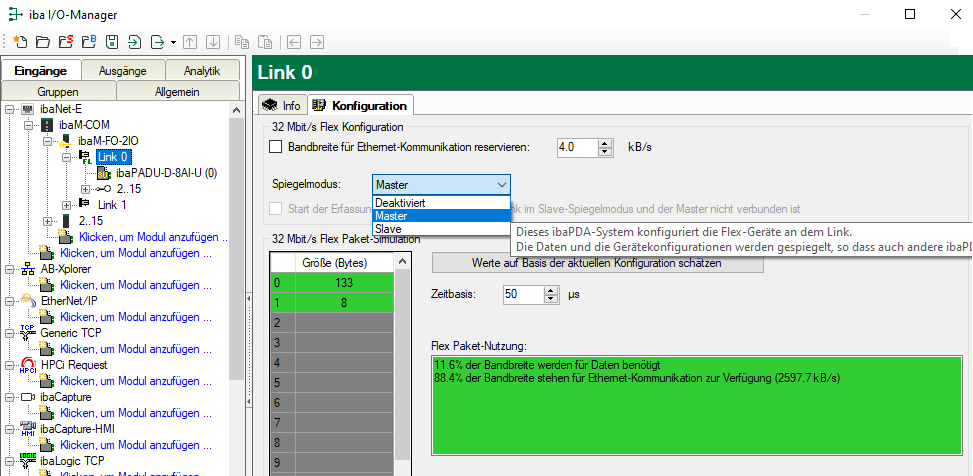This screenshot has width=973, height=476.
Task: Open the Gruppen tab
Action: coord(58,91)
